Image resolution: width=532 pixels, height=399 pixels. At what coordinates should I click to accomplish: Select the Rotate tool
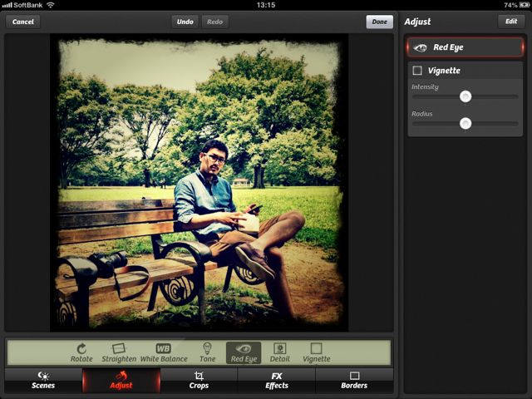(81, 352)
